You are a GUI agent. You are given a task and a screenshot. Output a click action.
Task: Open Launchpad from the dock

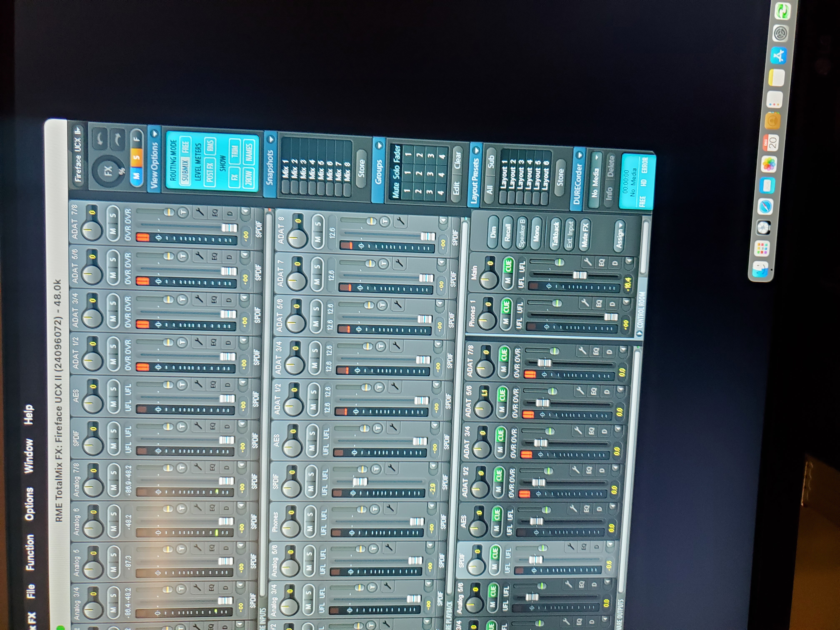tap(762, 249)
